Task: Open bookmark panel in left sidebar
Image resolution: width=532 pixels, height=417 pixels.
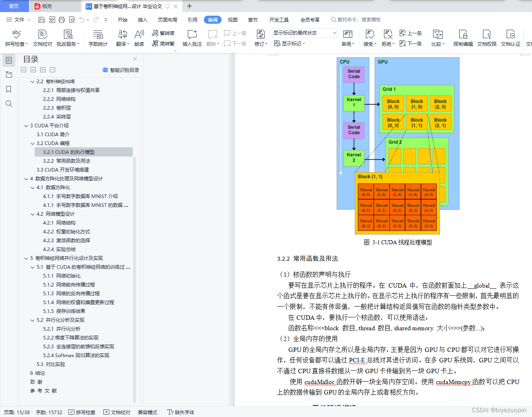Action: (x=8, y=89)
